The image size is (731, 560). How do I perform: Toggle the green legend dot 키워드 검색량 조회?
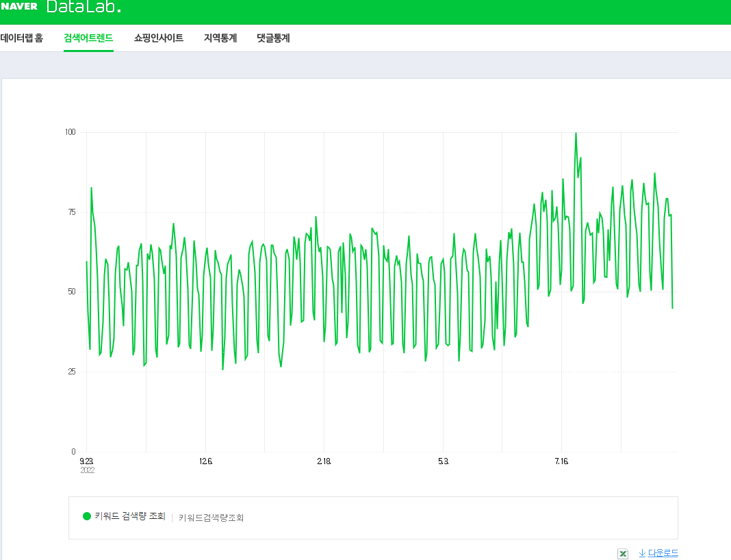87,516
